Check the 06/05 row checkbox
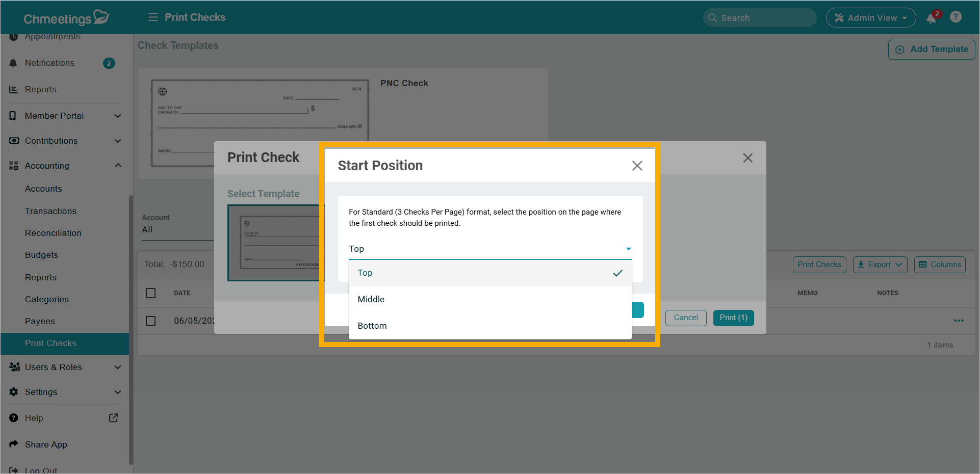The height and width of the screenshot is (474, 980). coord(151,321)
